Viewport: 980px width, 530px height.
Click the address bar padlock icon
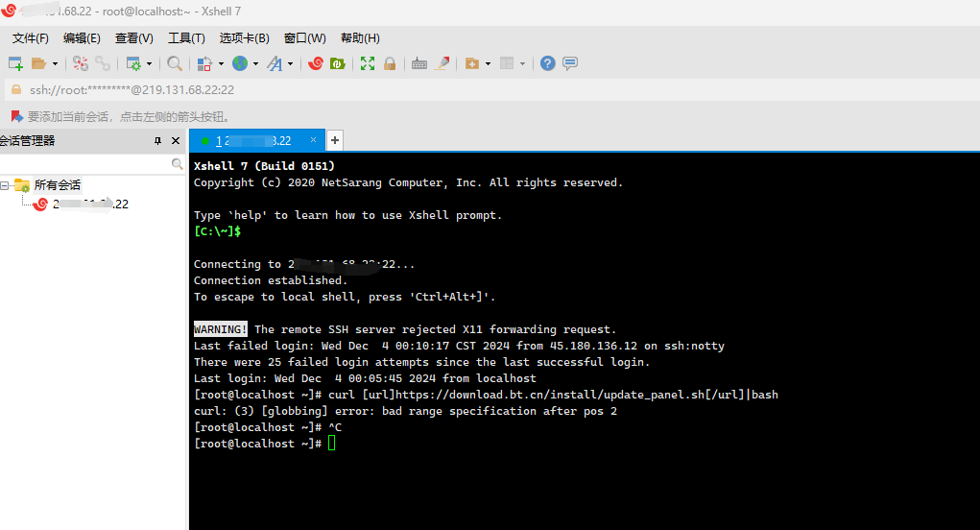pyautogui.click(x=16, y=90)
